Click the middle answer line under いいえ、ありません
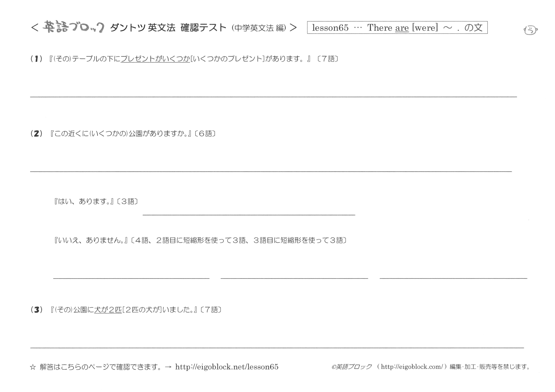The height and width of the screenshot is (392, 555). [x=294, y=279]
